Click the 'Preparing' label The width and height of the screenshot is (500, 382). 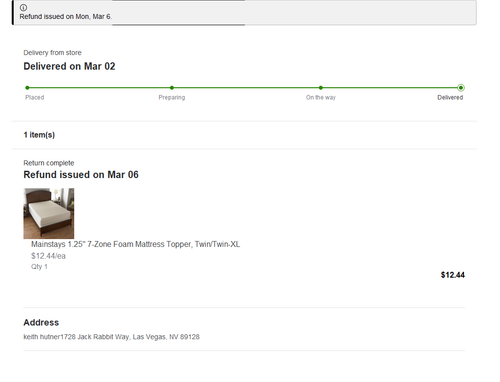[x=172, y=97]
